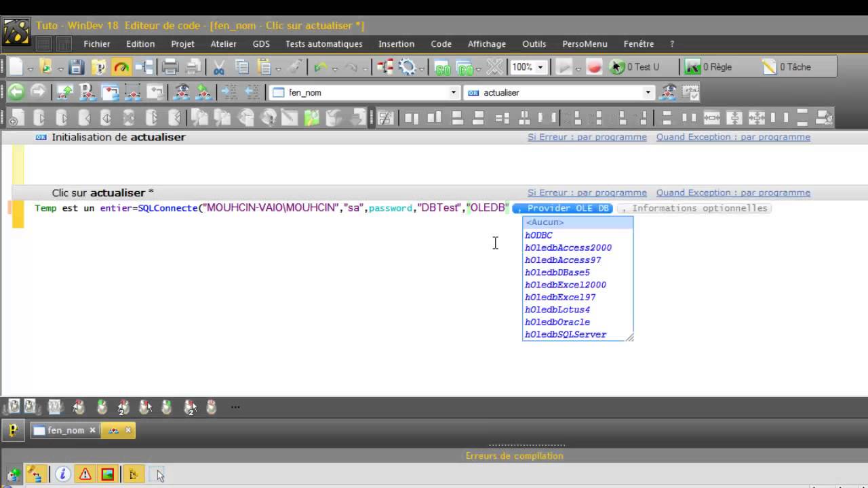Screen dimensions: 868x488
Task: Open dropdown arrow next to gear icon
Action: [x=422, y=68]
